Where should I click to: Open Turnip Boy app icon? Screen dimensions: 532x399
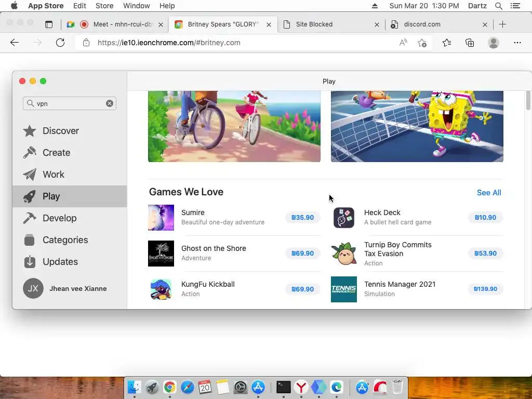pos(344,254)
